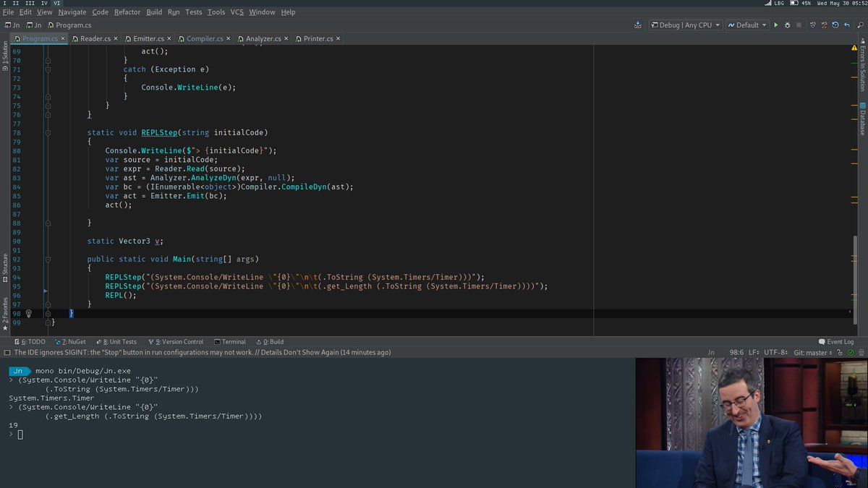Open the Default run configuration dropdown
The height and width of the screenshot is (488, 868).
tap(747, 25)
